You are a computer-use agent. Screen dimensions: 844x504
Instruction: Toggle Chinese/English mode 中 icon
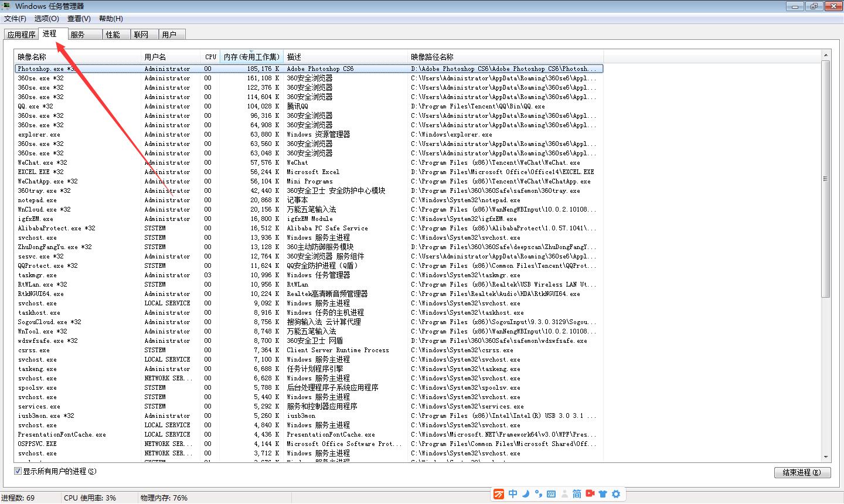tap(513, 494)
